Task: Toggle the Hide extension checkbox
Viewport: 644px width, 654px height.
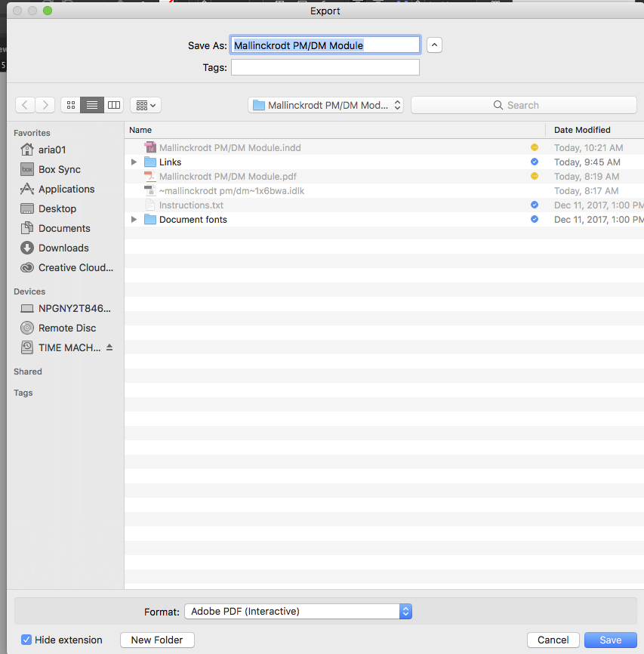Action: 26,640
